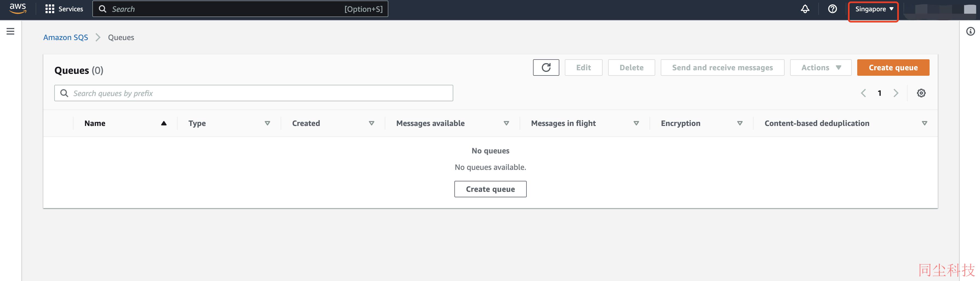Sort by Messages in flight column
Viewport: 980px width, 281px height.
[x=636, y=123]
